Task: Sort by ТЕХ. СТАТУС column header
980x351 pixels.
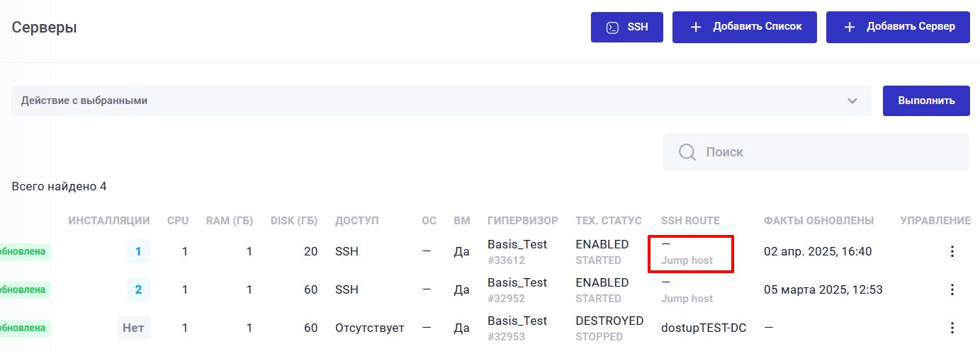Action: point(608,221)
